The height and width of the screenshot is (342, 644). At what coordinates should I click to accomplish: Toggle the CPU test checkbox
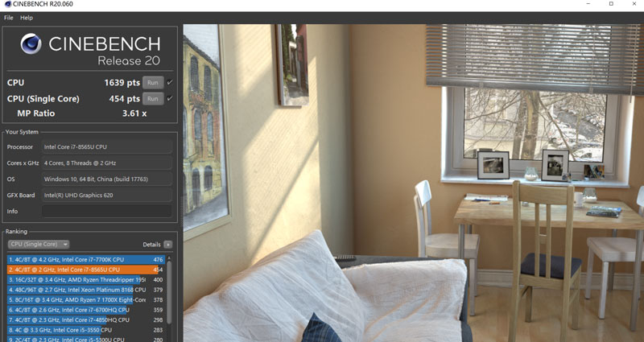tap(170, 83)
